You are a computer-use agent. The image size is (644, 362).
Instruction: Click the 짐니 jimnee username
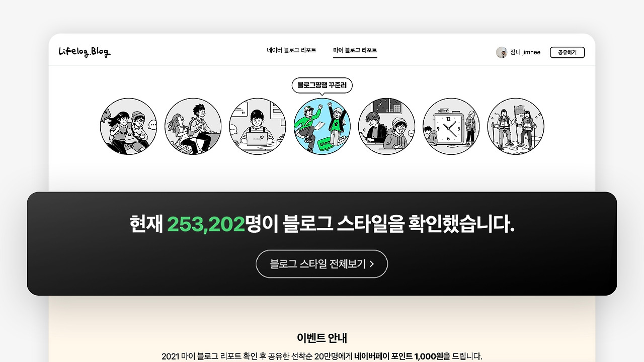(x=525, y=52)
